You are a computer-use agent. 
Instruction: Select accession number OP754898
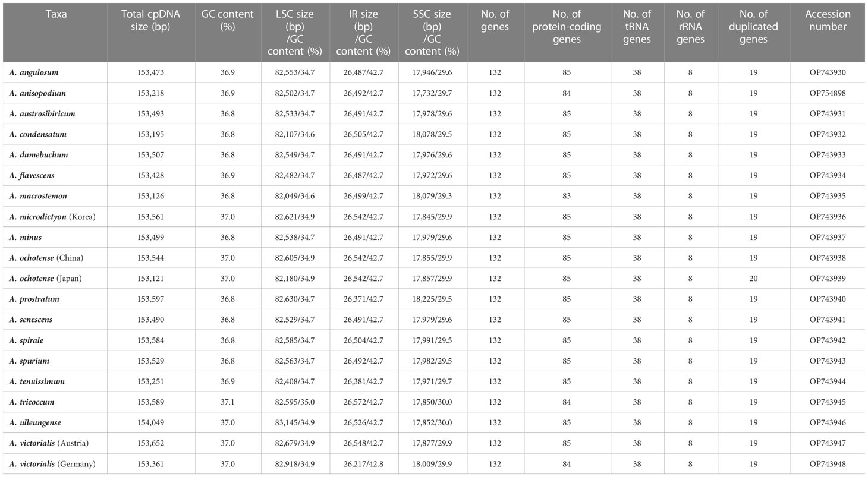(828, 93)
